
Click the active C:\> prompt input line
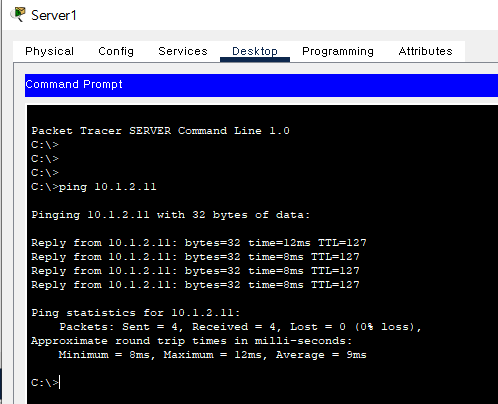click(46, 382)
